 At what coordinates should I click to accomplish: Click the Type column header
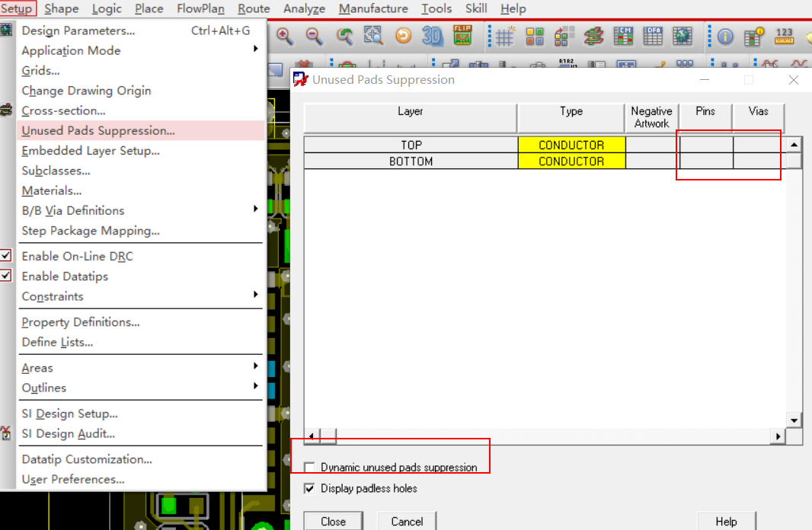click(x=571, y=118)
